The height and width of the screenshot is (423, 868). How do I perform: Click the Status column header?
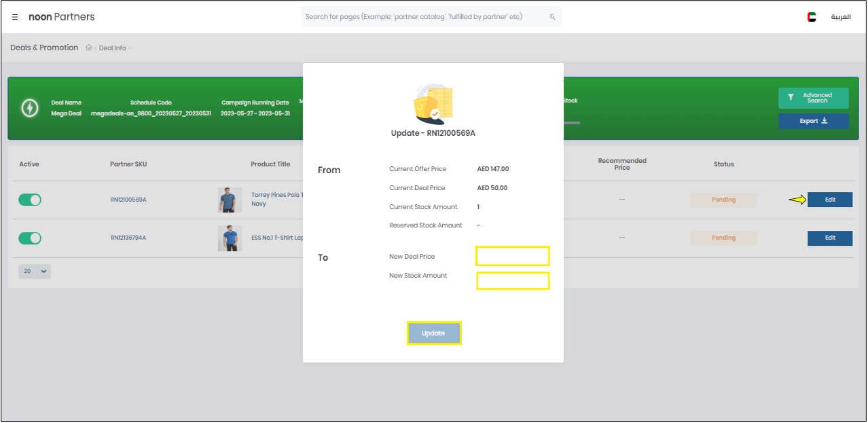click(723, 164)
